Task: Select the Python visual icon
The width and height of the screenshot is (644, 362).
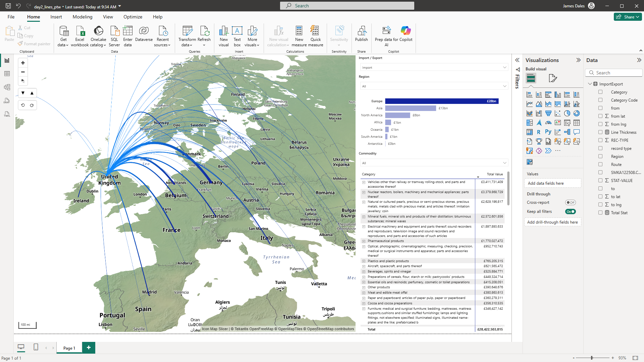Action: point(548,132)
